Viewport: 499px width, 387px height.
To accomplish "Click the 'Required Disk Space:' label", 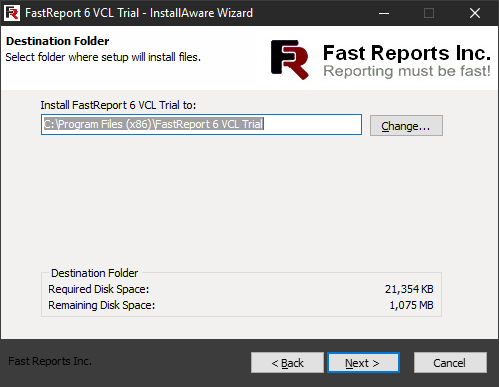I will pyautogui.click(x=99, y=289).
